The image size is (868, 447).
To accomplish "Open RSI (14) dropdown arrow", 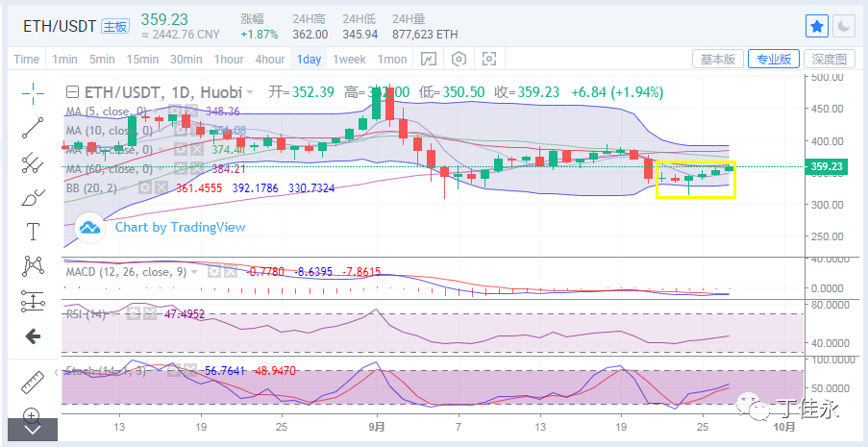I will point(115,314).
